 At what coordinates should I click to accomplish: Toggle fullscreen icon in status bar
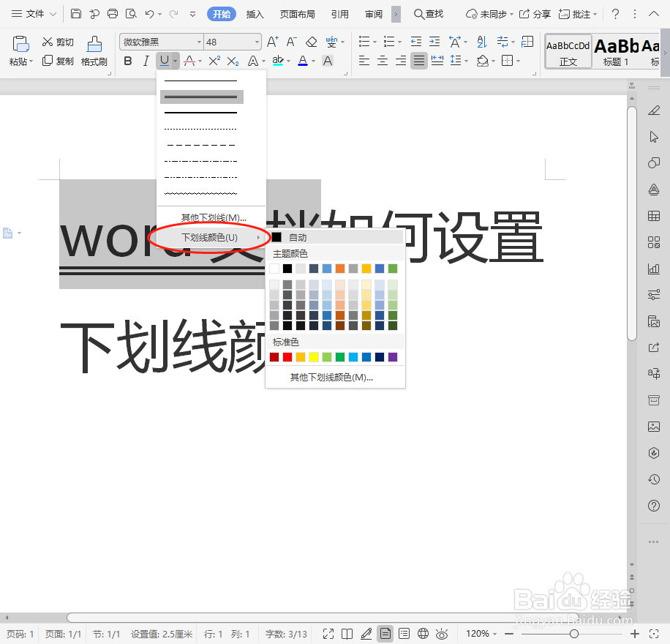(328, 633)
